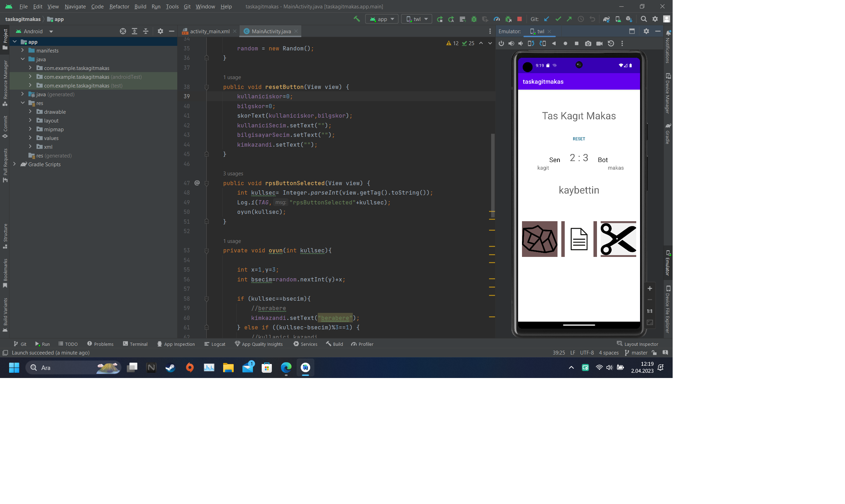Take a screenshot of the emulator

pyautogui.click(x=589, y=43)
